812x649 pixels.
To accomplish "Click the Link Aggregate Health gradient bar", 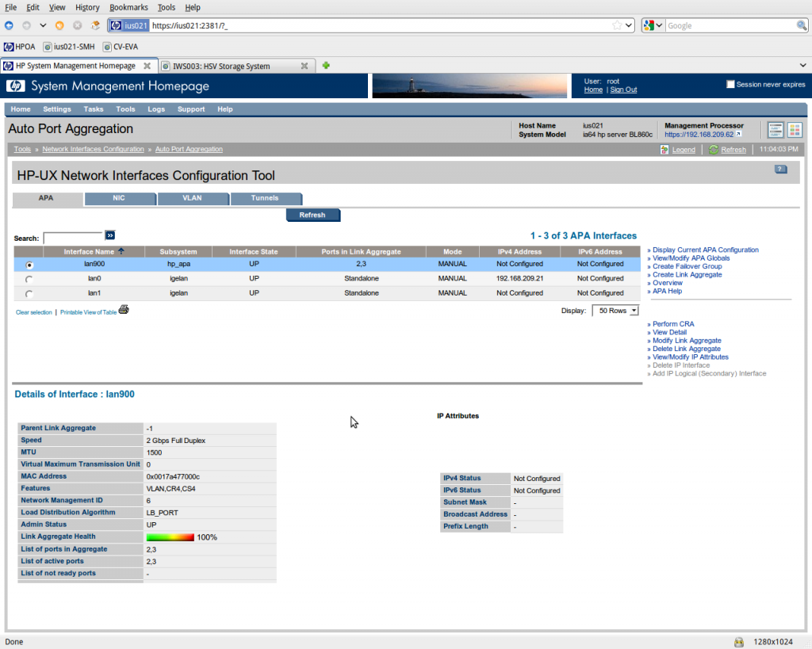I will (x=170, y=537).
